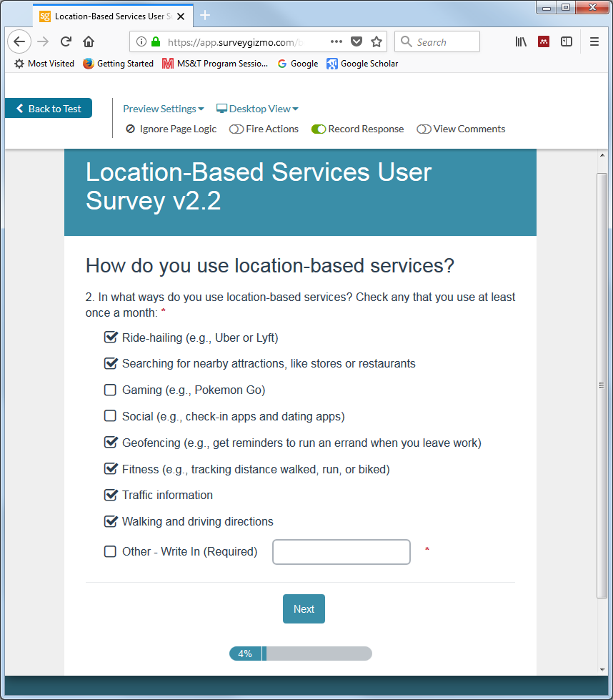Click the Back to Test chevron icon
Image resolution: width=613 pixels, height=700 pixels.
point(19,108)
